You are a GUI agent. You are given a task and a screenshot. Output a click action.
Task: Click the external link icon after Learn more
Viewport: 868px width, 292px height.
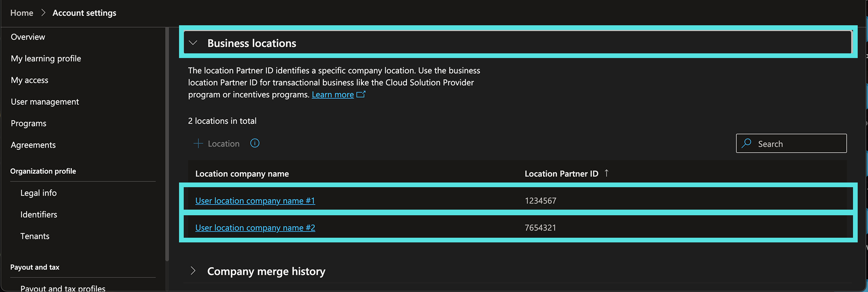[x=361, y=95]
